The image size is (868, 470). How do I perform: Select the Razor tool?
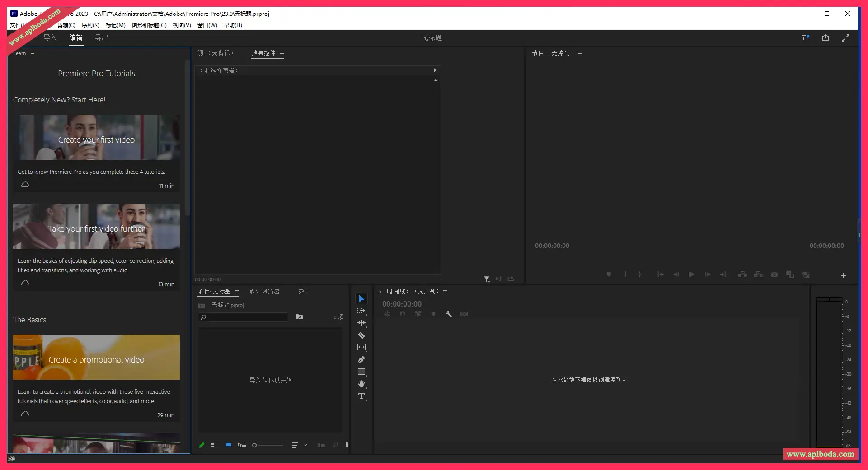click(361, 335)
